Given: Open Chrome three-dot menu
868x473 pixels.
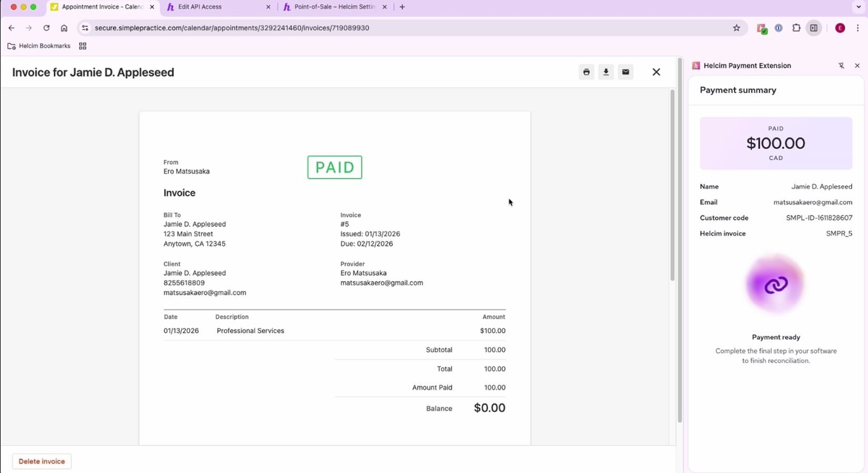Looking at the screenshot, I should (857, 28).
